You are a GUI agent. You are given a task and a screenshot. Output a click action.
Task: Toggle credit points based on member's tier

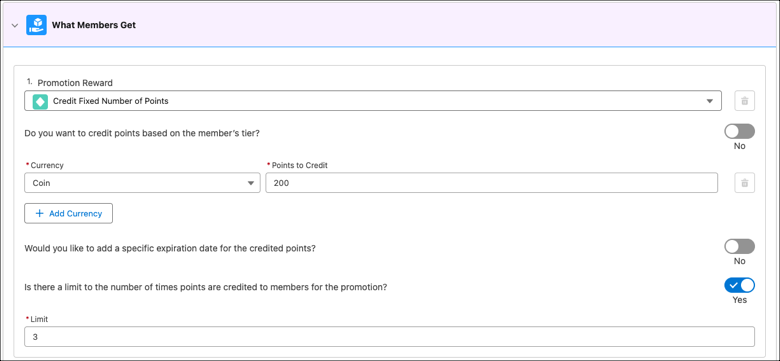(739, 131)
